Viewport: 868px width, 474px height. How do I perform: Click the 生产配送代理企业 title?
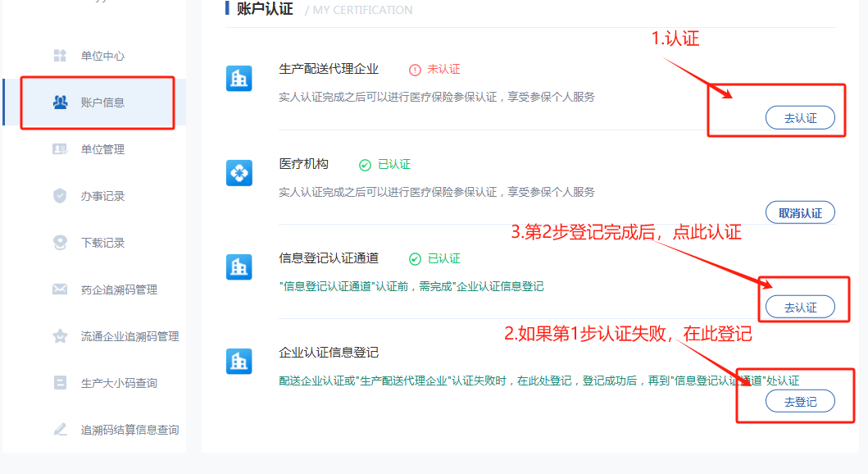(329, 69)
